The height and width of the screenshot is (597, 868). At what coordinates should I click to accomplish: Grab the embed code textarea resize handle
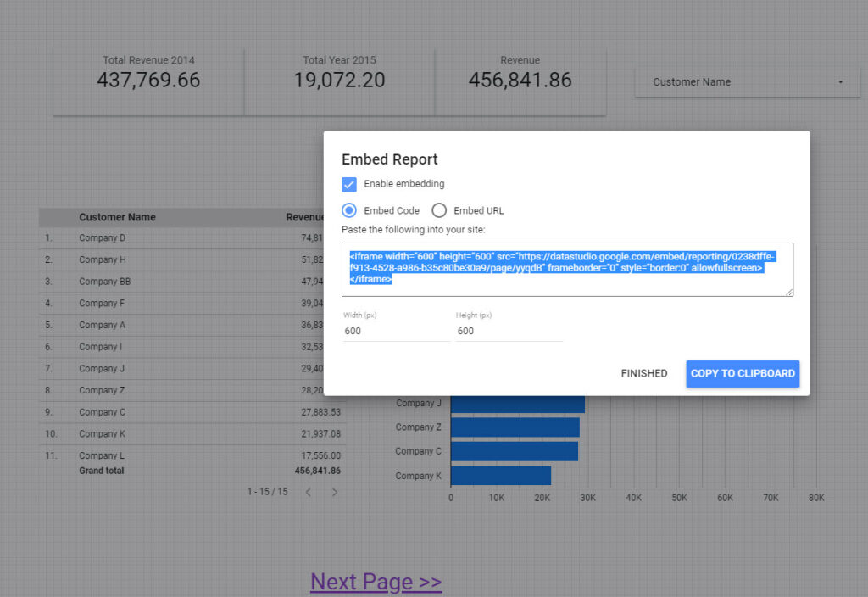tap(789, 292)
